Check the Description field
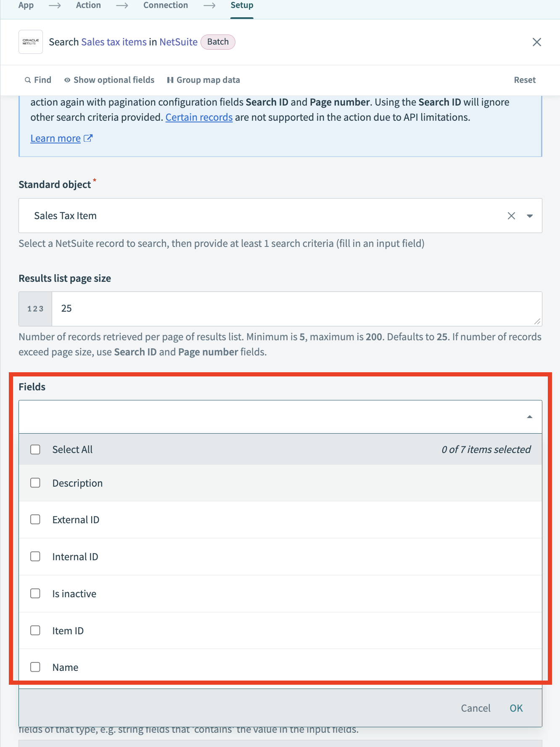Image resolution: width=560 pixels, height=747 pixels. pos(35,483)
